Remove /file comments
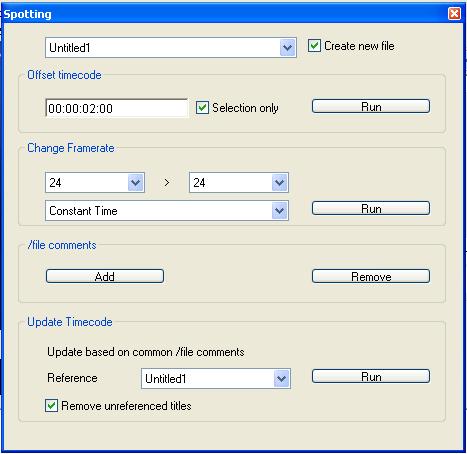 [371, 276]
